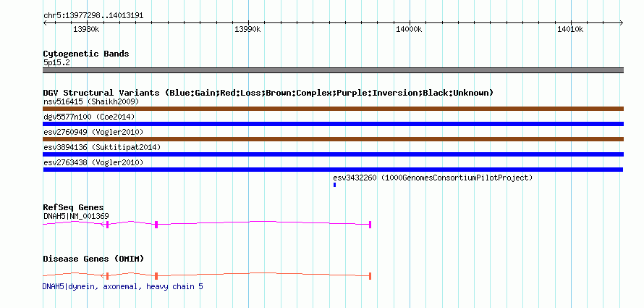The height and width of the screenshot is (308, 644).
Task: Click the 14000k ruler tick label
Action: [x=409, y=29]
